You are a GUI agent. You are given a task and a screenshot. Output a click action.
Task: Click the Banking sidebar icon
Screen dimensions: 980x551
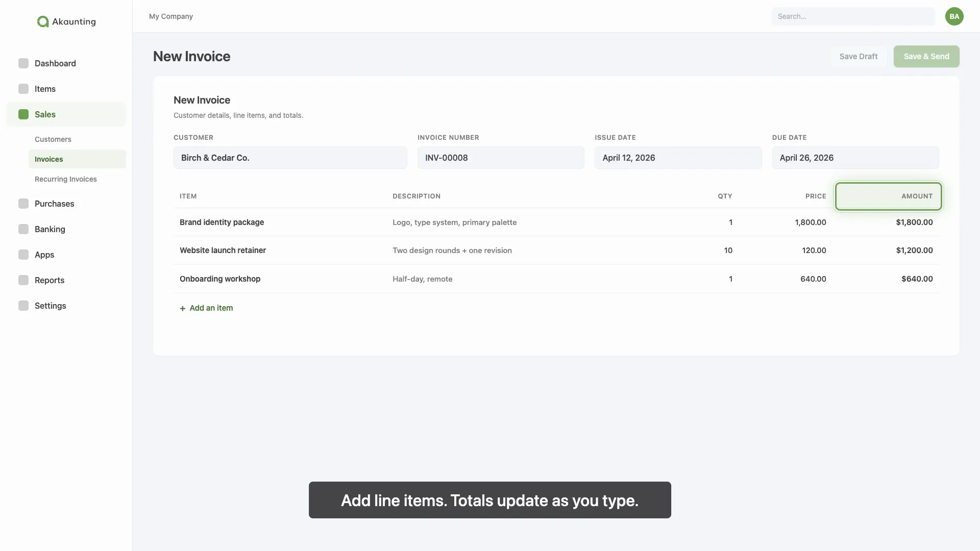(23, 229)
